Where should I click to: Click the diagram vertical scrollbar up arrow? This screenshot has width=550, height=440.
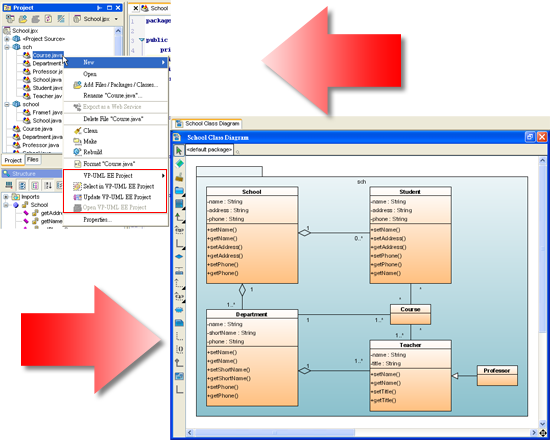(x=542, y=161)
